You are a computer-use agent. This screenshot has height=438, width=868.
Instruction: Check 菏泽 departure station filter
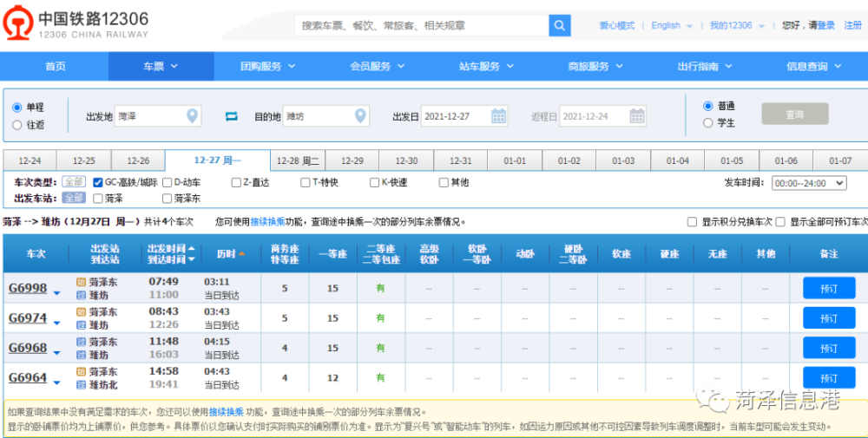[x=97, y=198]
